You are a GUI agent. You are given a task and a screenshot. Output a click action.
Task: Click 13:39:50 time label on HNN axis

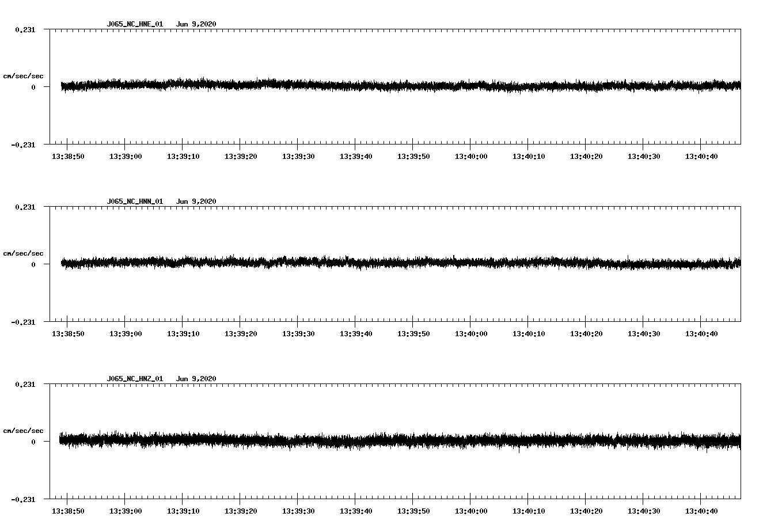point(413,334)
